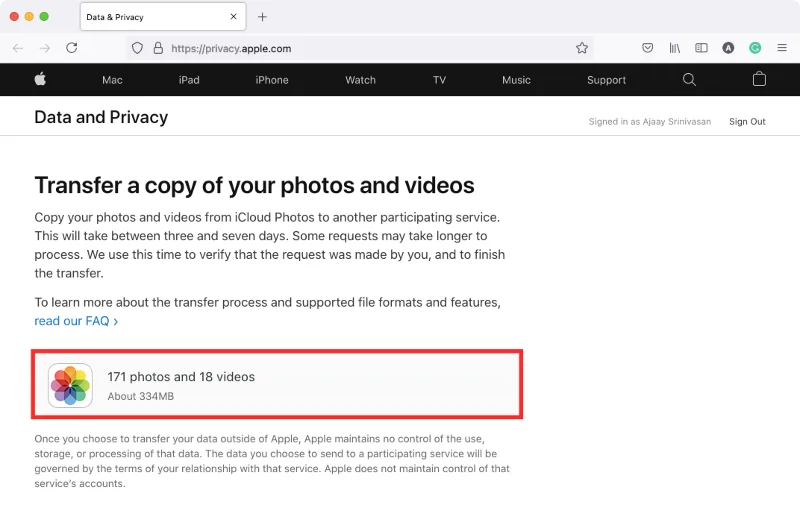The width and height of the screenshot is (800, 505).
Task: Click the Data and Privacy heading
Action: point(101,117)
